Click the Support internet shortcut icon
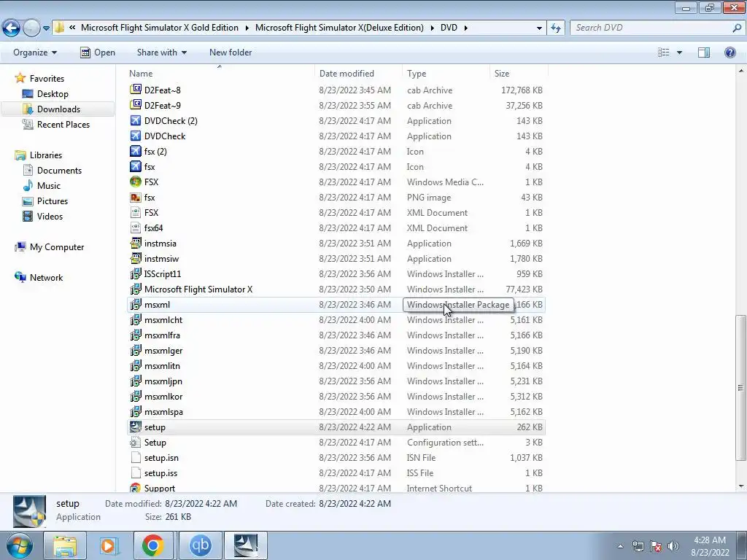747x560 pixels. [x=136, y=488]
